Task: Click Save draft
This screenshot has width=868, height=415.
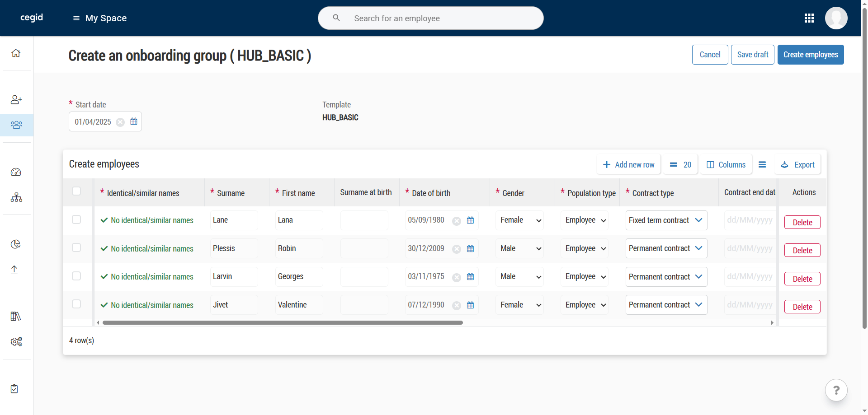Action: click(753, 55)
